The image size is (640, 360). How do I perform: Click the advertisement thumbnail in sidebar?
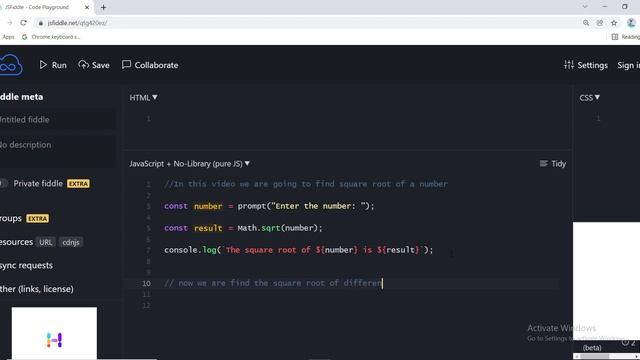tap(54, 333)
